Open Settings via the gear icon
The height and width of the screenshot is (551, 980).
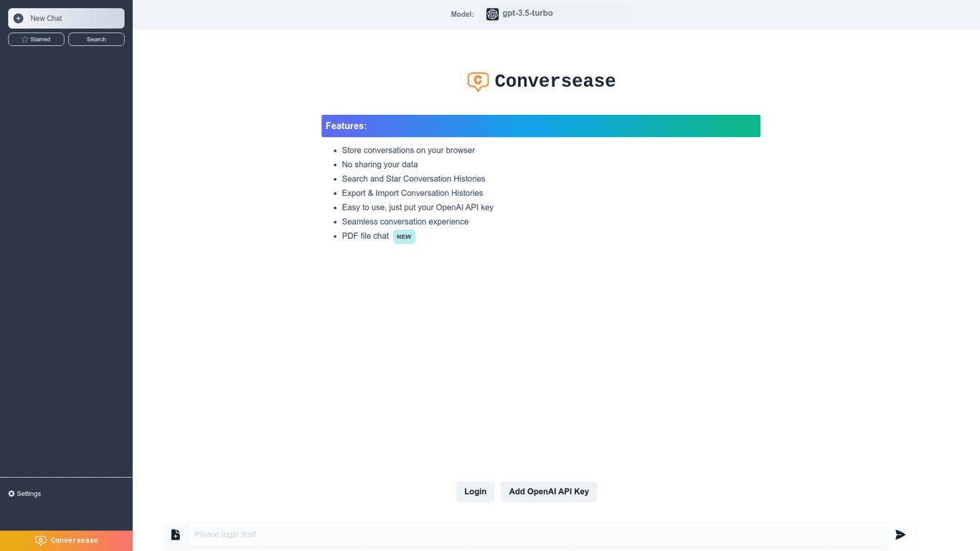(x=11, y=494)
